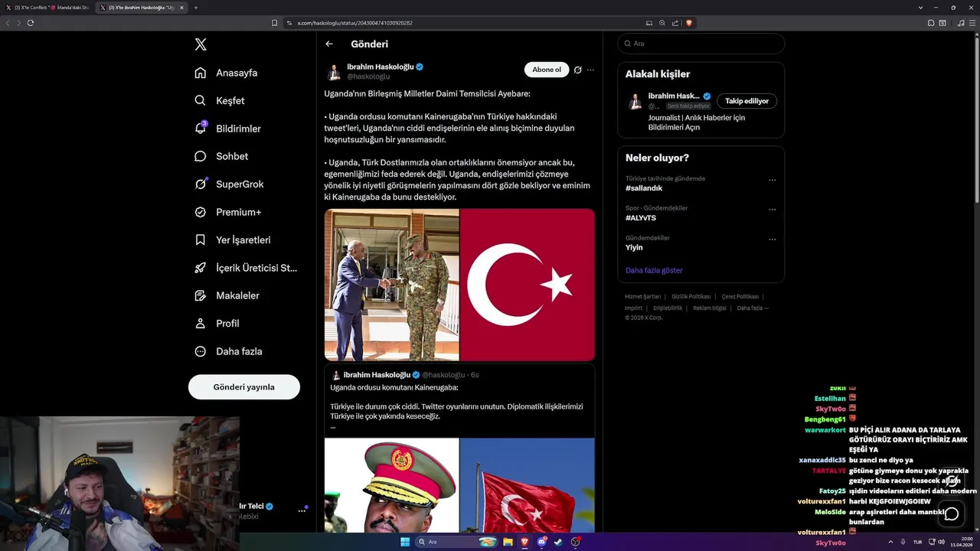The width and height of the screenshot is (980, 551).
Task: Open Çerez Politikası footer link
Action: [x=740, y=296]
